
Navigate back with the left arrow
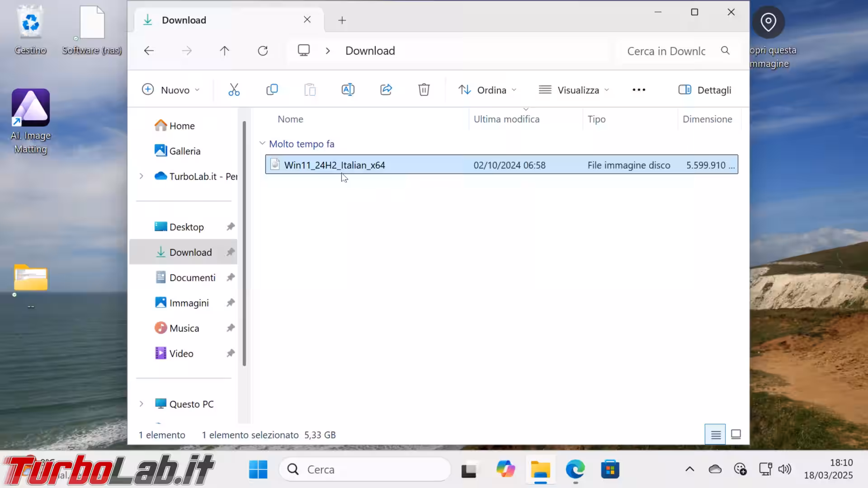(149, 51)
